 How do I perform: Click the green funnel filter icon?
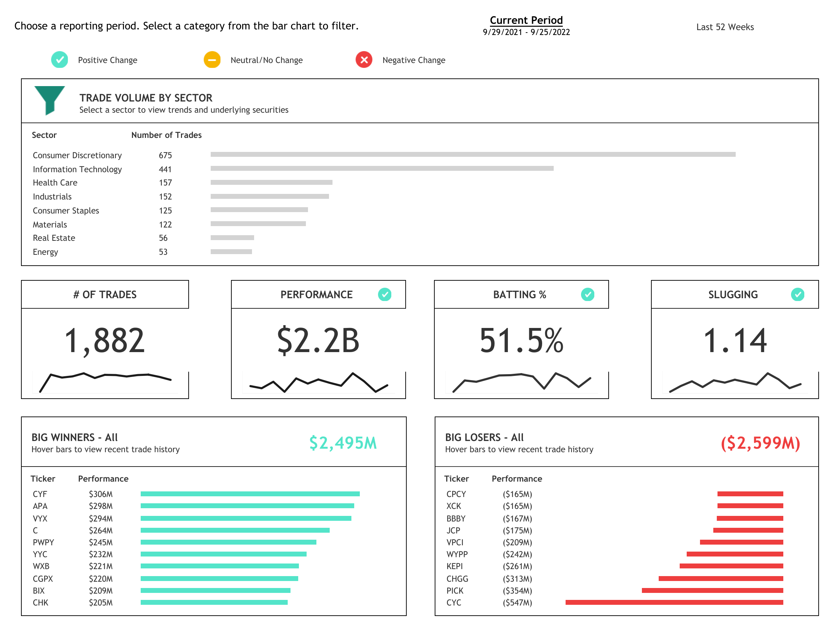tap(49, 100)
